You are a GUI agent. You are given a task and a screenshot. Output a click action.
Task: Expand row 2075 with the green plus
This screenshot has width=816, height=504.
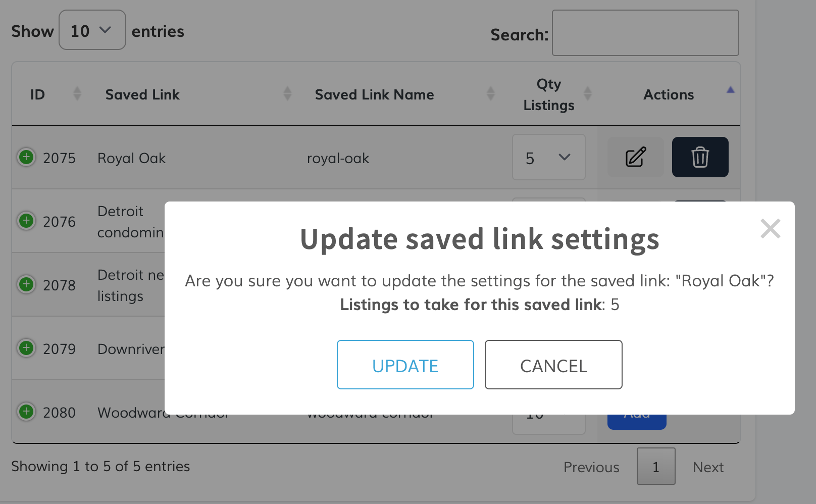tap(26, 157)
